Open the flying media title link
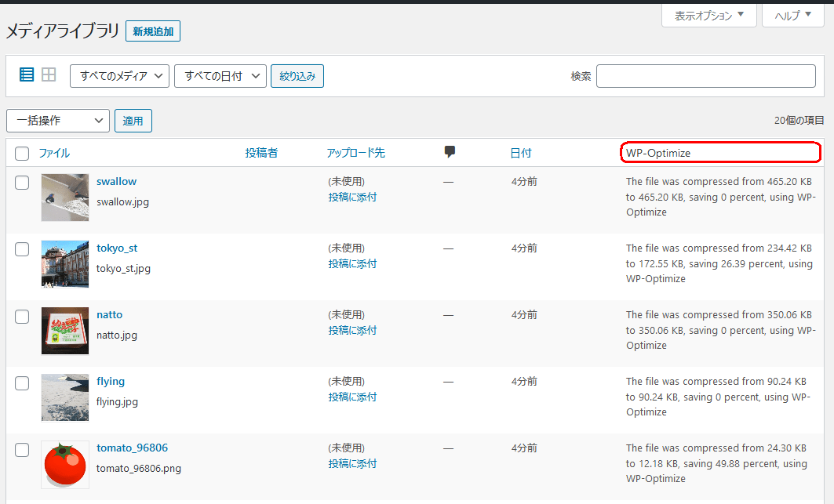The width and height of the screenshot is (834, 504). [111, 382]
